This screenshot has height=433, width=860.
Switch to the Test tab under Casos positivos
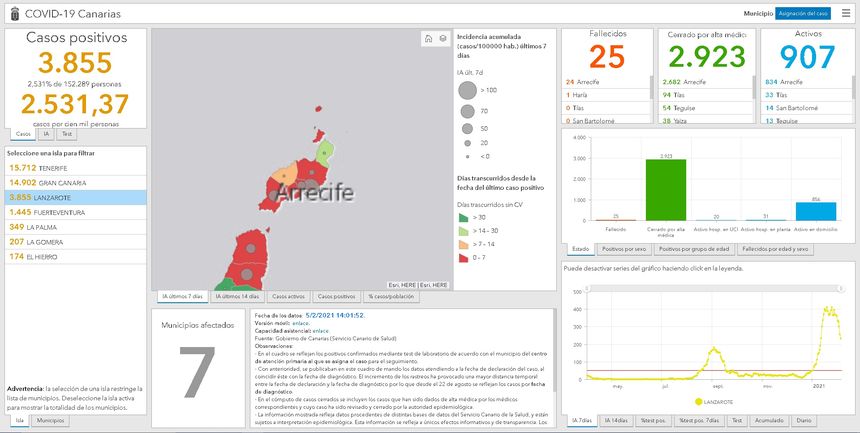67,133
